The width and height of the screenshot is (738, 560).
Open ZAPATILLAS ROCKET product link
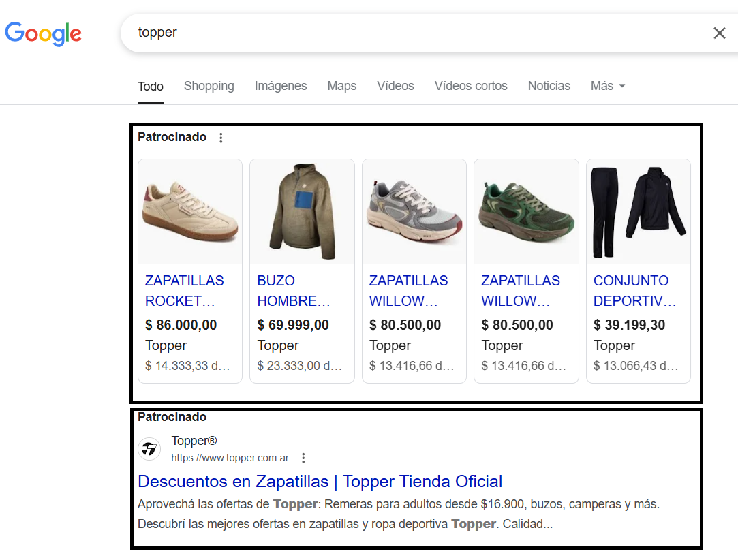(x=185, y=290)
